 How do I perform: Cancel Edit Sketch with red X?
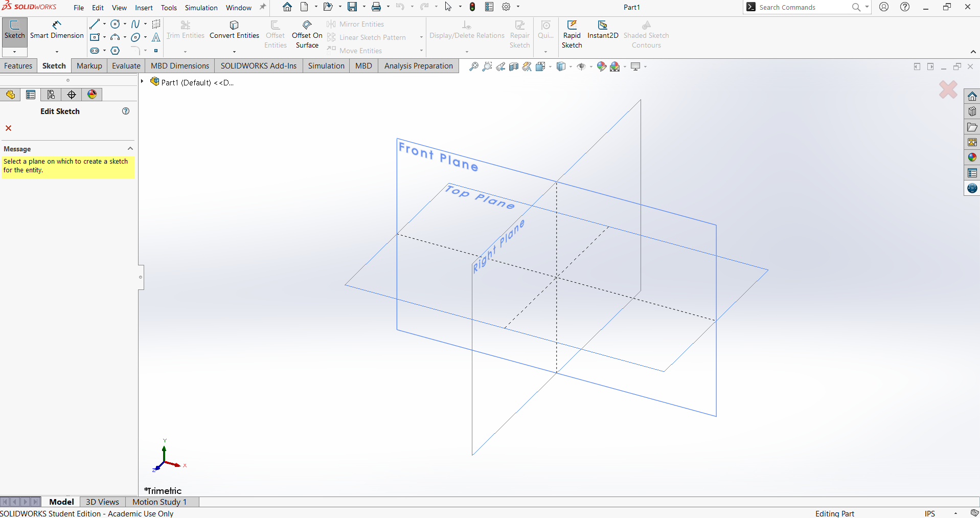coord(8,128)
